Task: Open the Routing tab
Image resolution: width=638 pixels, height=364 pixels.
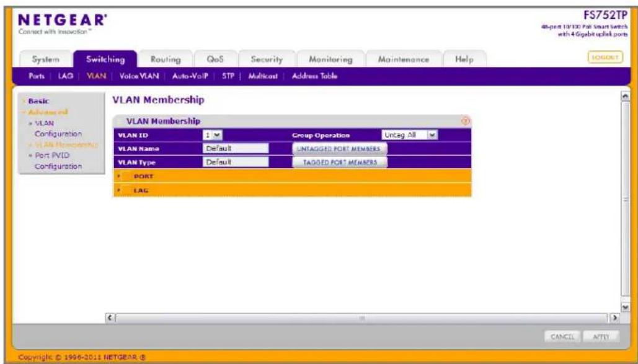Action: (166, 60)
